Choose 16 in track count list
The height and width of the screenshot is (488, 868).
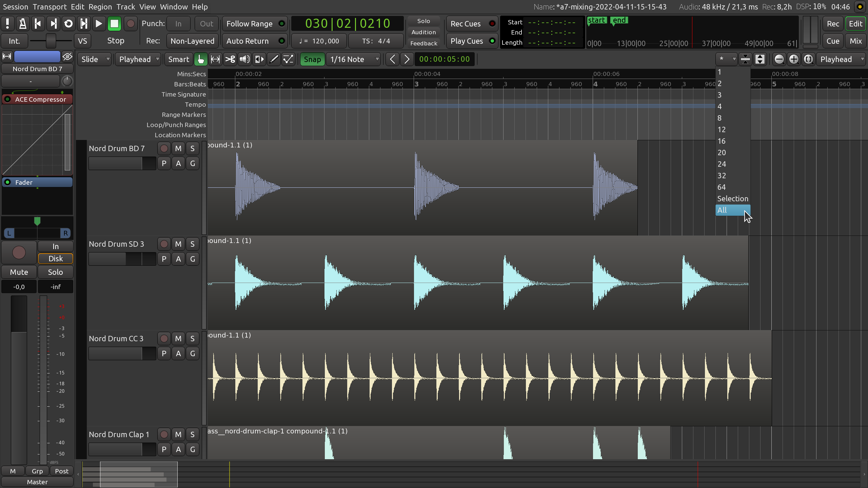click(x=733, y=141)
